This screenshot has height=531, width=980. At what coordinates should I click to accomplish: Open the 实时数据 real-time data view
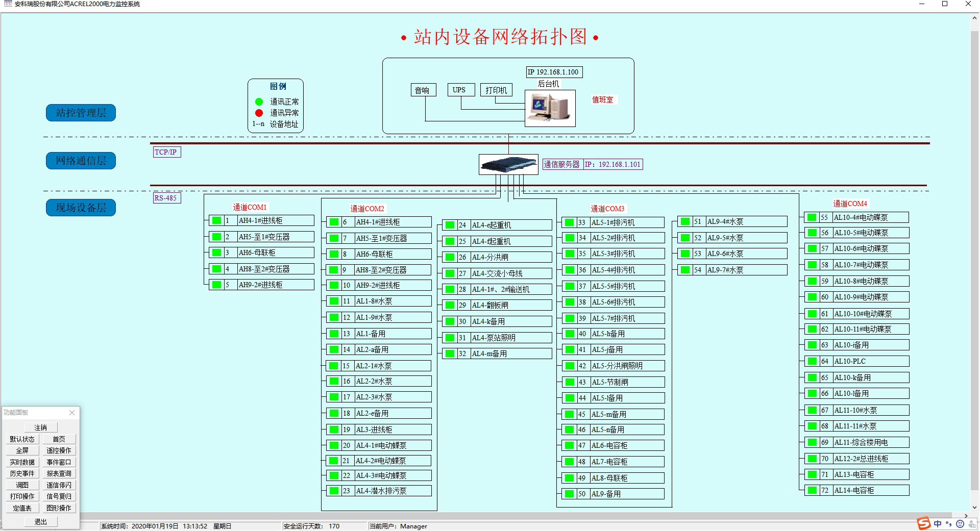click(22, 462)
